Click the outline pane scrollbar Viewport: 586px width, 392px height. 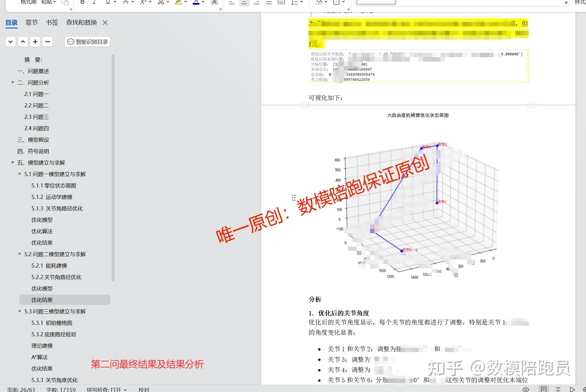(x=113, y=168)
